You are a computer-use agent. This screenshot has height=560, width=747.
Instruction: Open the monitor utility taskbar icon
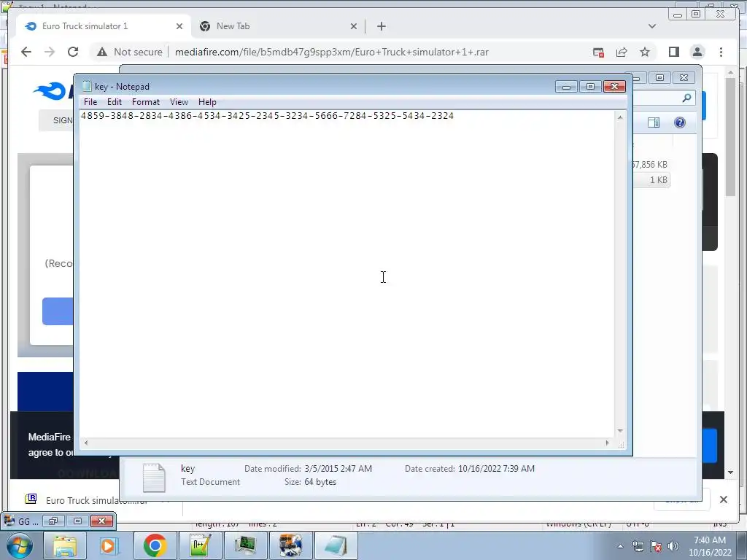(x=245, y=545)
